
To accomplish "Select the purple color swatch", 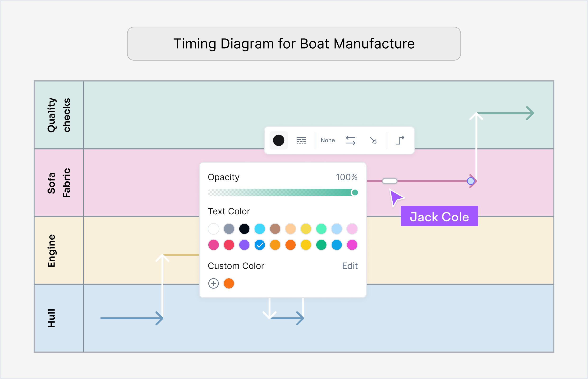I will (244, 245).
